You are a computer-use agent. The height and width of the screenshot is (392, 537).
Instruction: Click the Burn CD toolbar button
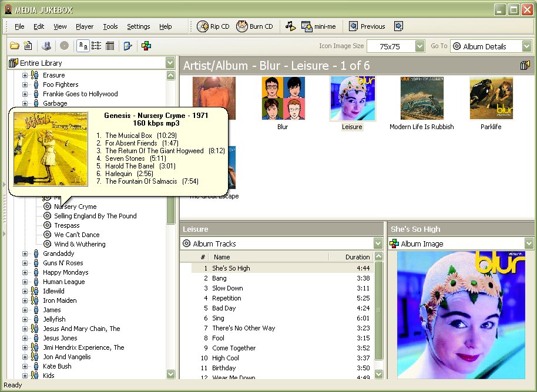click(254, 26)
